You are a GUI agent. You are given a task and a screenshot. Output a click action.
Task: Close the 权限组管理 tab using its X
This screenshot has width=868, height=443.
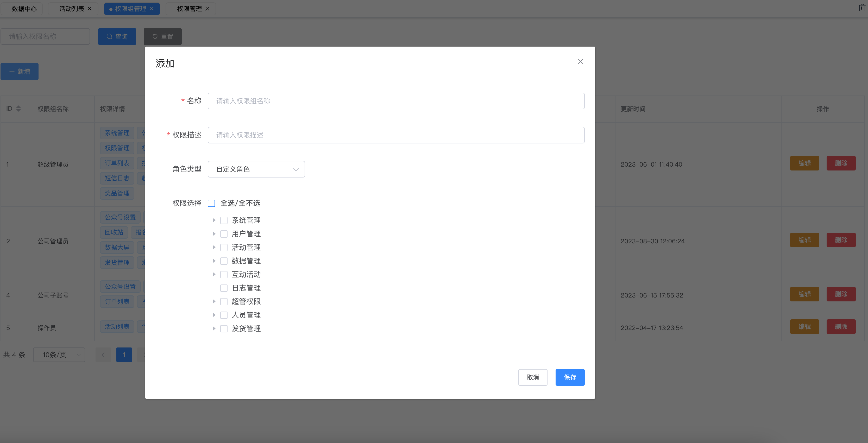152,9
